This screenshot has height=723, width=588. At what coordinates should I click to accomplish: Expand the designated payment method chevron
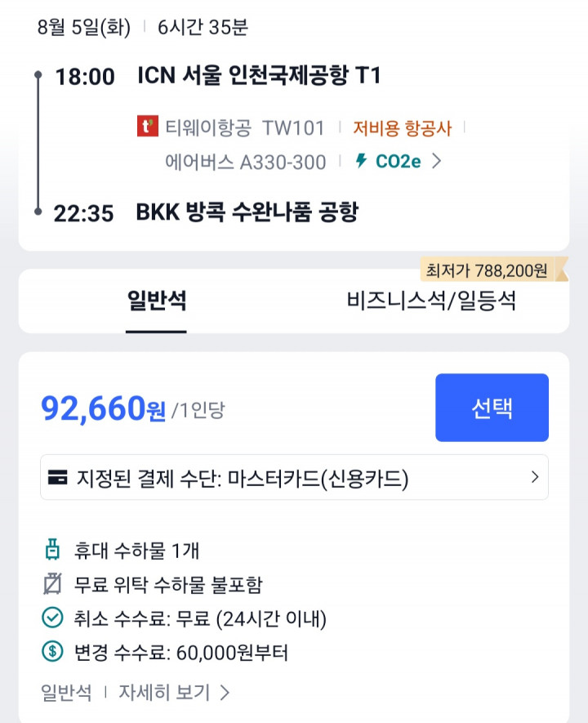click(535, 477)
